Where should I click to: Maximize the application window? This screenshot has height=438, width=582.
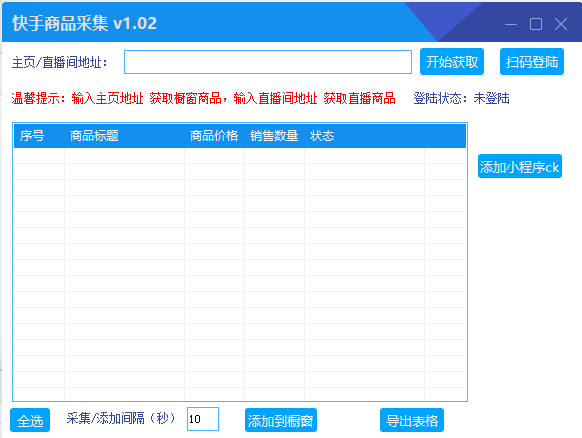point(536,24)
